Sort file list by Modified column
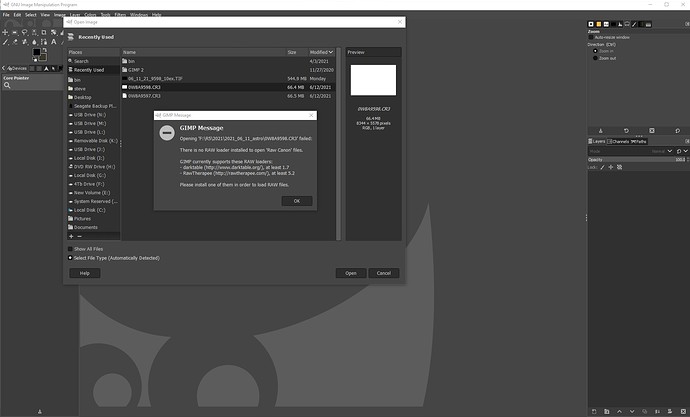This screenshot has width=690, height=417. pos(321,52)
